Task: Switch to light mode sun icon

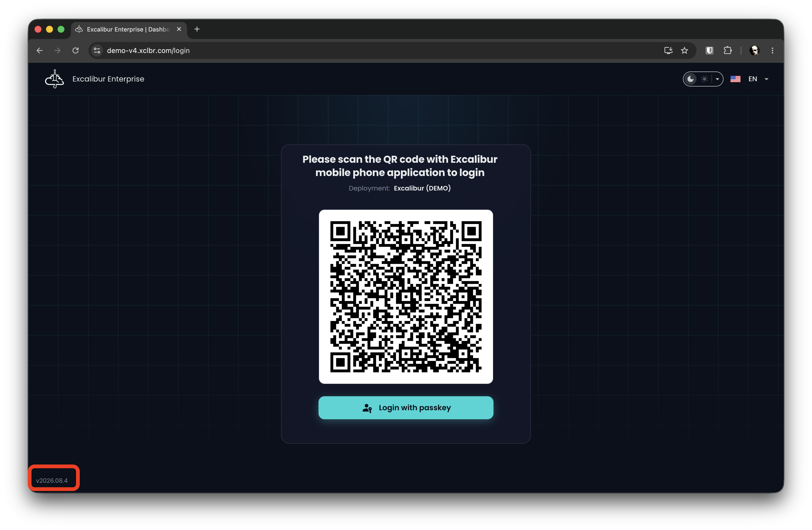Action: coord(704,79)
